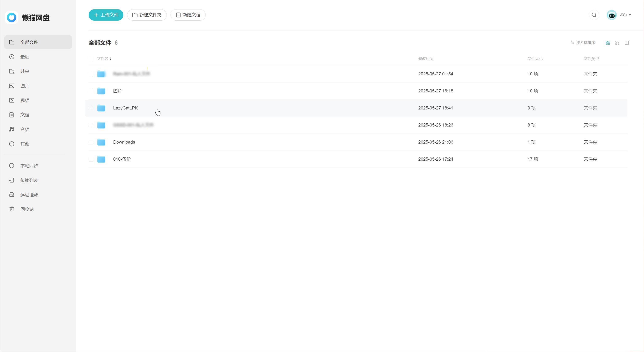This screenshot has width=644, height=352.
Task: Click the search magnifier icon
Action: [594, 15]
